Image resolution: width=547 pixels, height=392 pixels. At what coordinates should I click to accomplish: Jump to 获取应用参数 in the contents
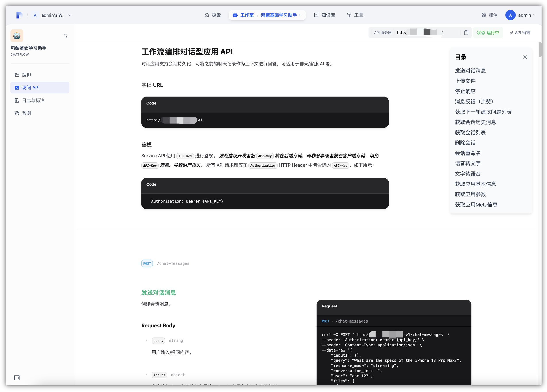[x=470, y=194]
